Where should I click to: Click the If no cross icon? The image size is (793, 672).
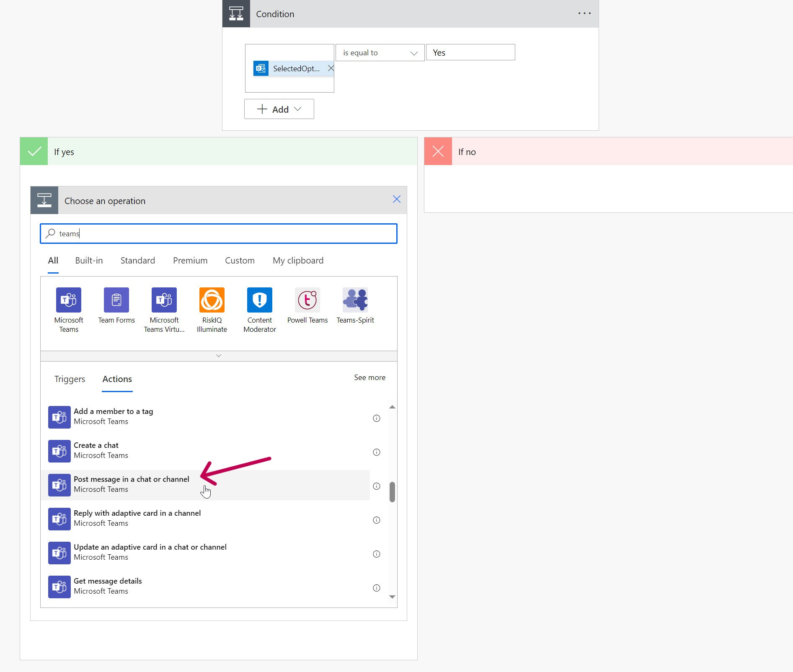pyautogui.click(x=438, y=151)
